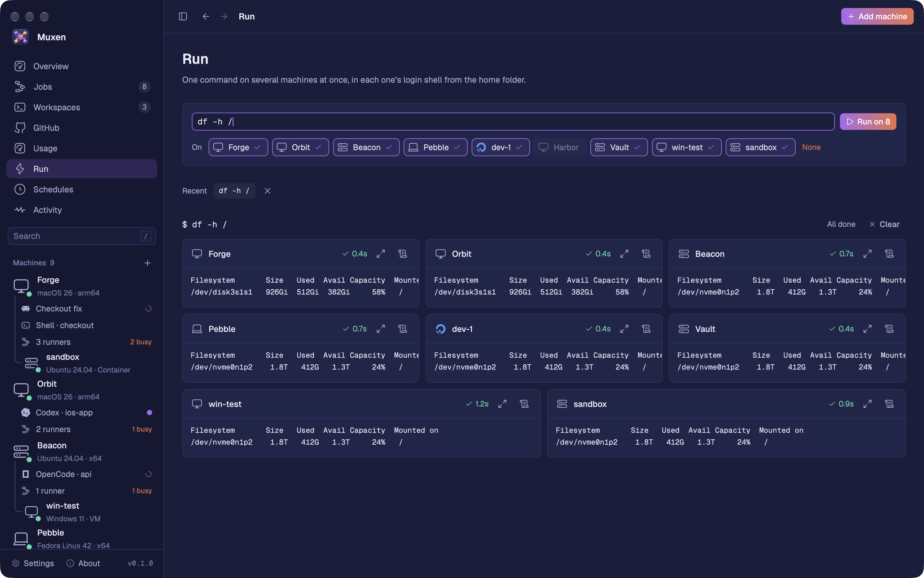Open Workspaces in sidebar
Screen dimensions: 924x578
(82, 107)
